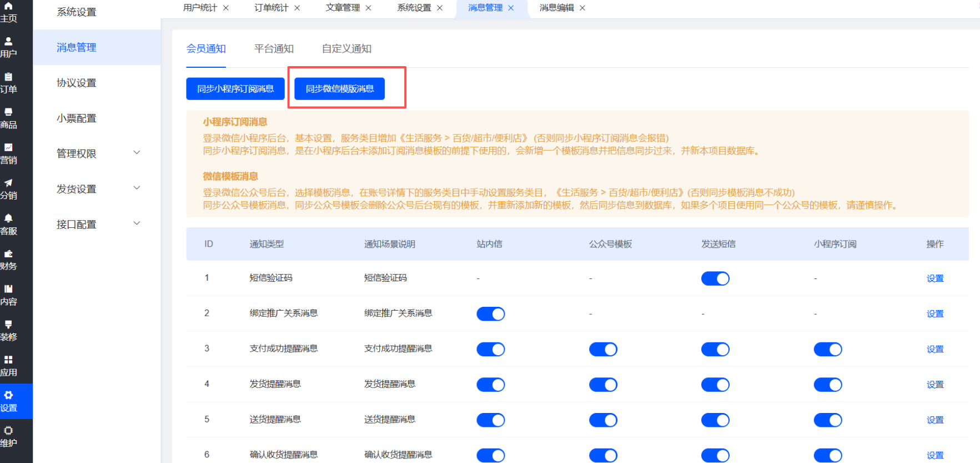Click the 同步微信模版消息 button

pyautogui.click(x=339, y=89)
